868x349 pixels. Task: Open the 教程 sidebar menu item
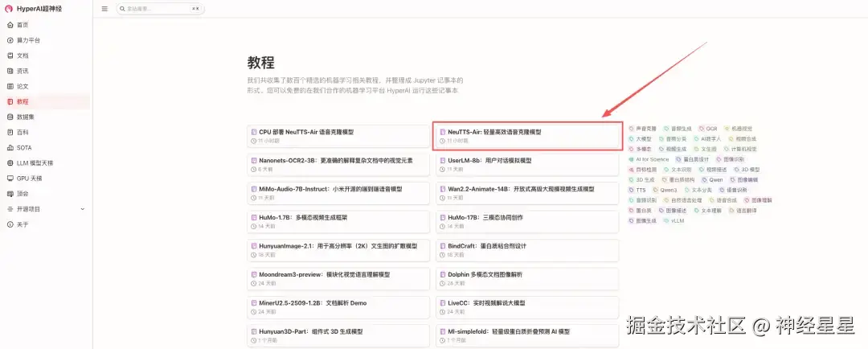click(46, 102)
